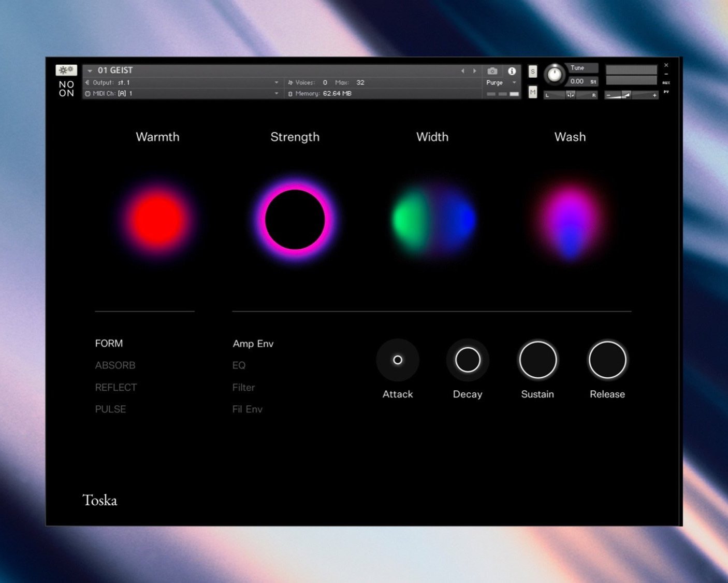Click the Voices count readout
728x583 pixels.
308,82
